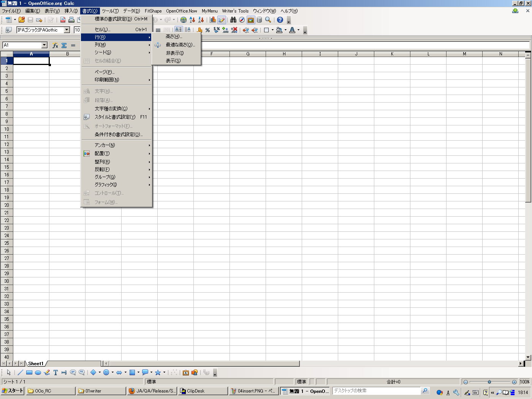
Task: Open the Name Box dropdown arrow
Action: point(44,45)
